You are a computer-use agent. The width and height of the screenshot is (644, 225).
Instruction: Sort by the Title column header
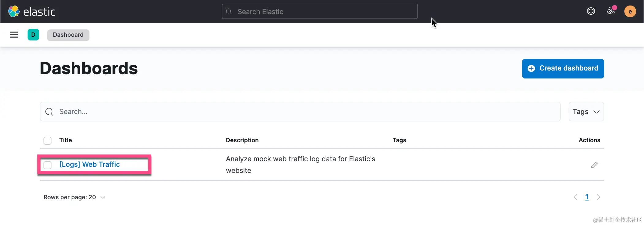click(x=66, y=140)
